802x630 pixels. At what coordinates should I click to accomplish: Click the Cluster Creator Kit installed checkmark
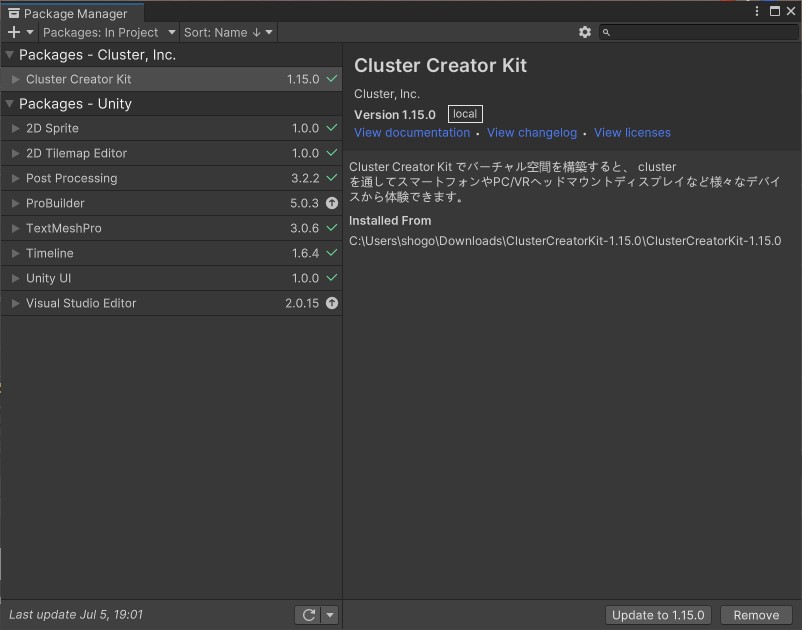tap(332, 79)
